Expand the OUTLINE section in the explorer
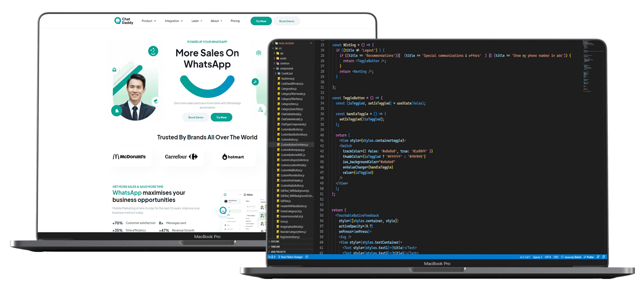The width and height of the screenshot is (644, 293). [291, 241]
